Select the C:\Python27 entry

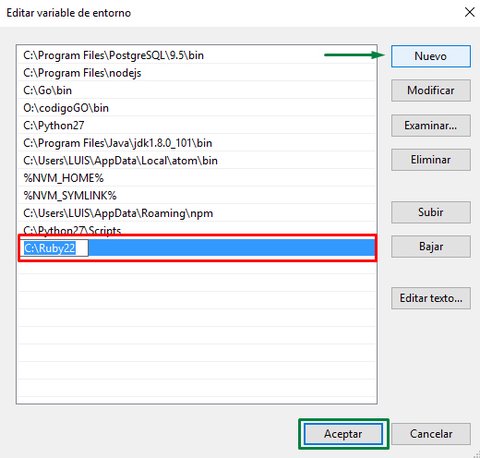pos(197,125)
